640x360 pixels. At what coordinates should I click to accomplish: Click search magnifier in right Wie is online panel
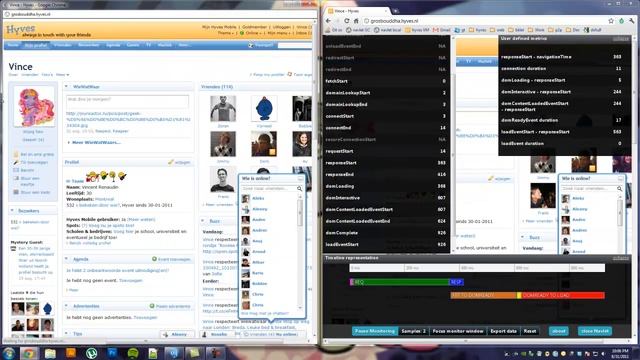click(x=620, y=189)
